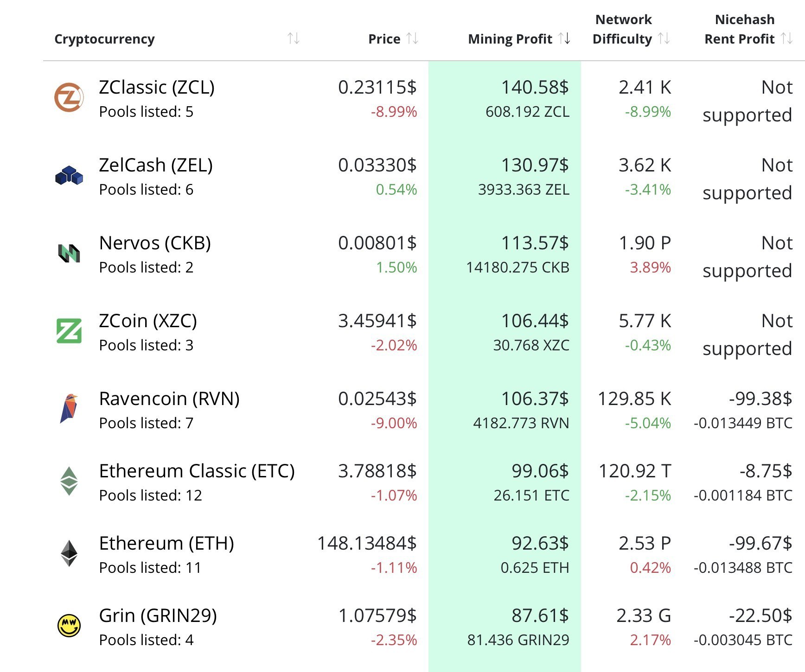Click Nicehash Rent Profit sort arrows
This screenshot has width=805, height=672.
click(786, 38)
